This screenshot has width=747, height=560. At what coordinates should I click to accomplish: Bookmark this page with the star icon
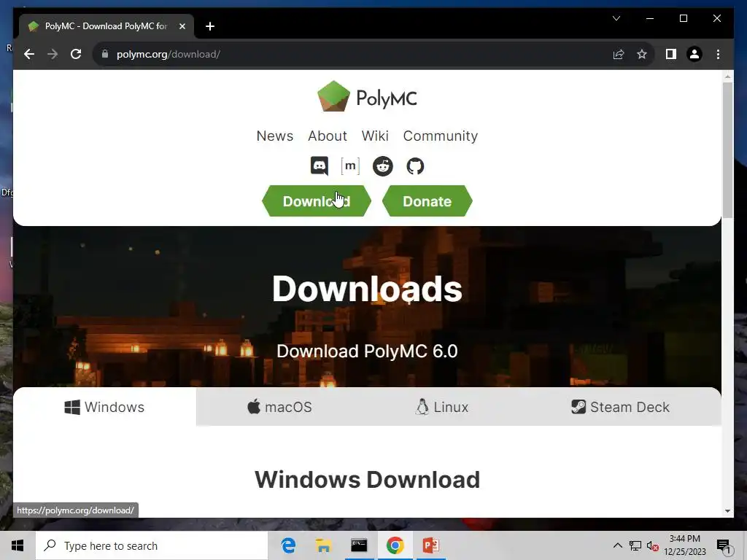(x=642, y=54)
